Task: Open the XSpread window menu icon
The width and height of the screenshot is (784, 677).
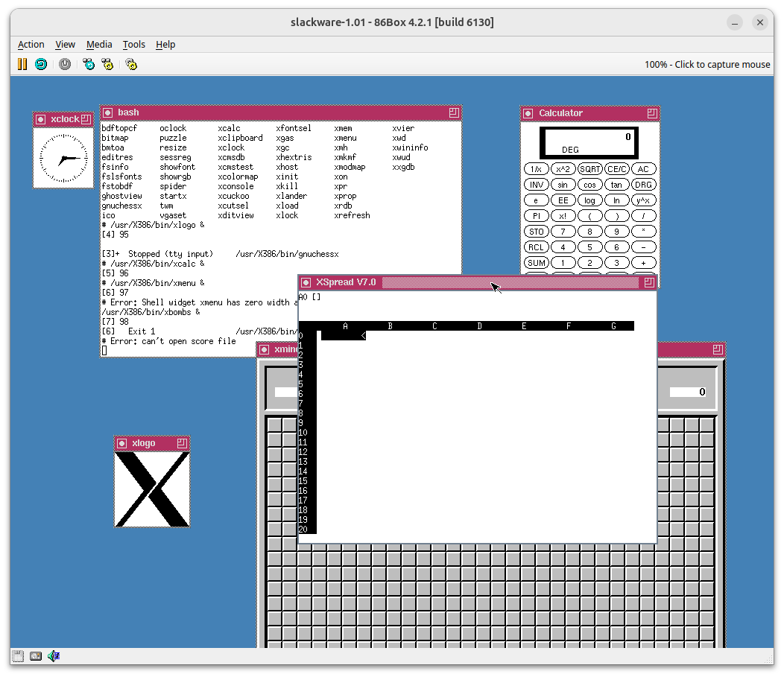Action: point(306,282)
